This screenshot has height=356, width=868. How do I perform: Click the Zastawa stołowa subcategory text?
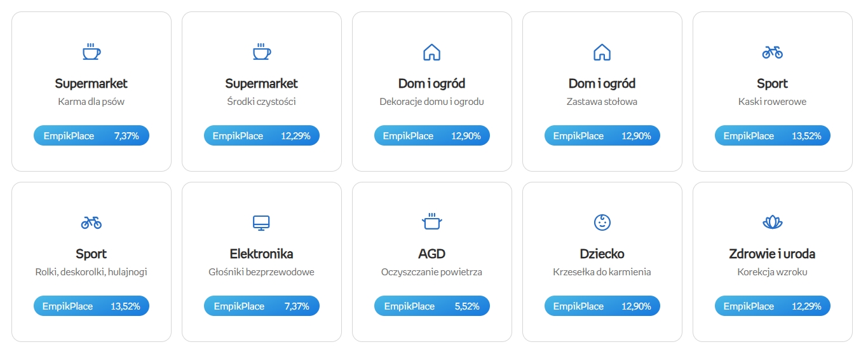602,102
